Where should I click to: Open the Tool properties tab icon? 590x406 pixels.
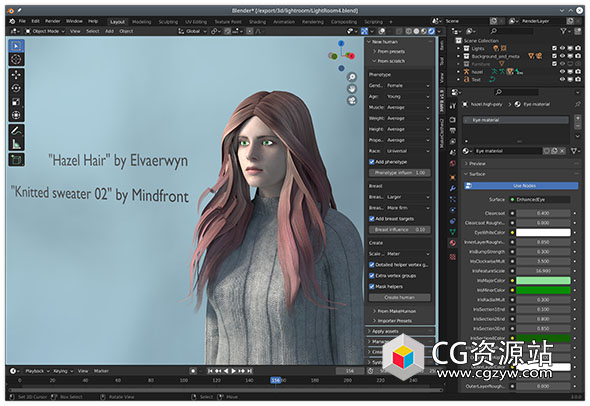point(453,106)
